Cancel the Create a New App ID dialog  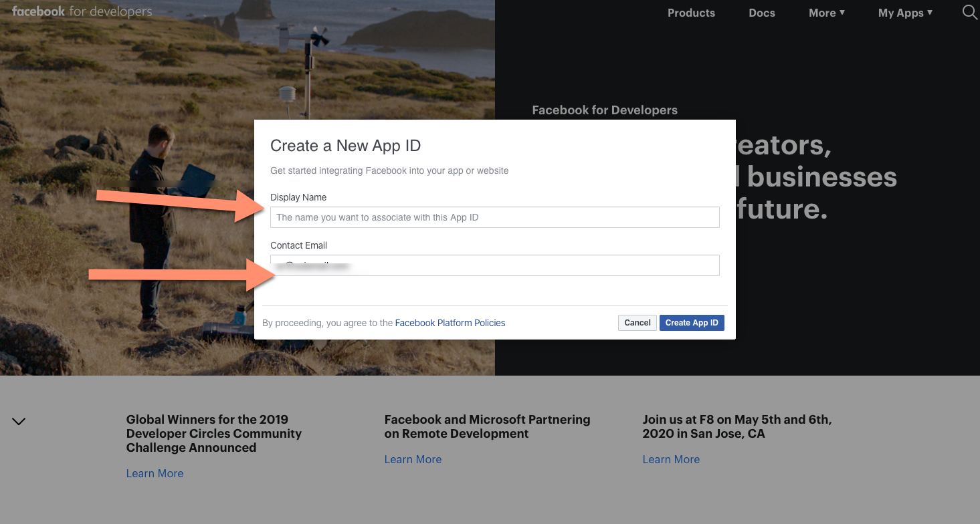point(638,323)
